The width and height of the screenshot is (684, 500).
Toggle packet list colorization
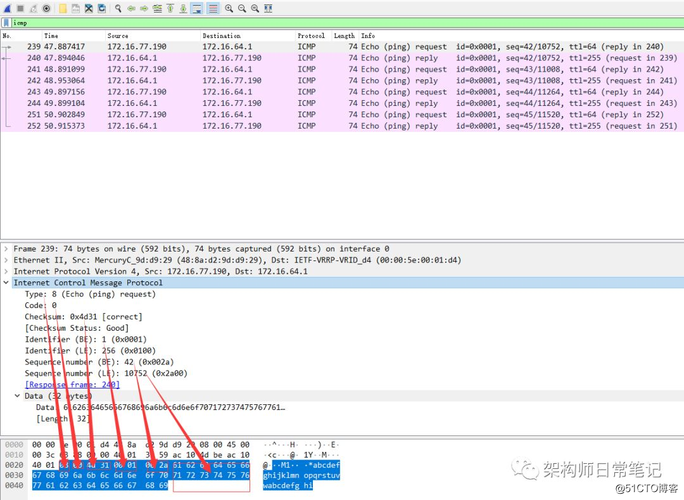point(213,8)
